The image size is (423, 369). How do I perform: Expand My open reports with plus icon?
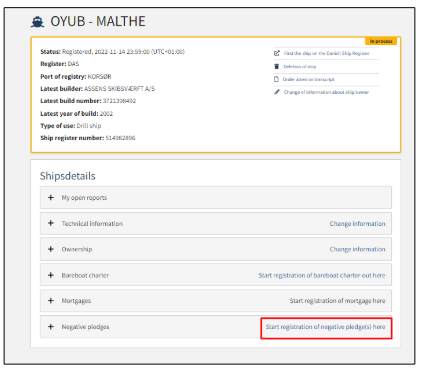(51, 197)
